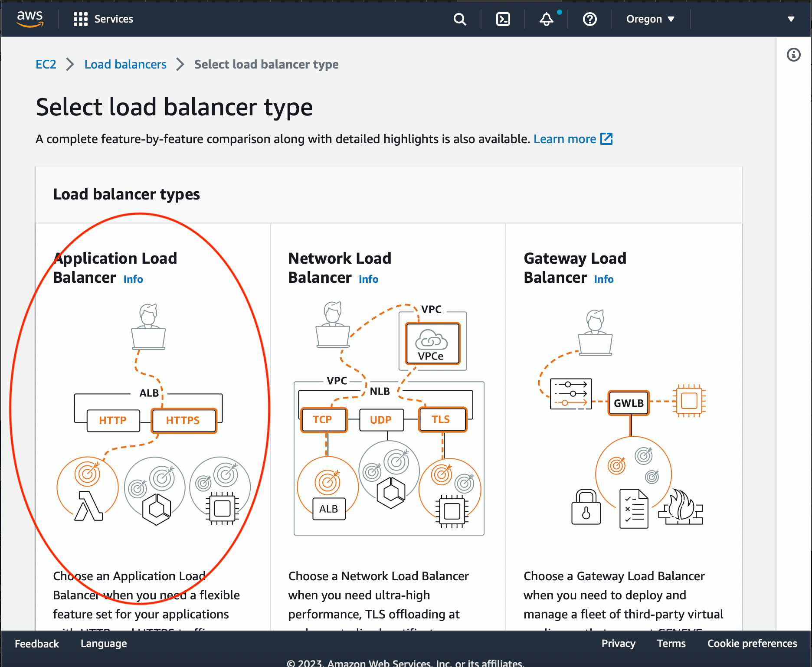Open the account menu dropdown arrow

click(791, 19)
